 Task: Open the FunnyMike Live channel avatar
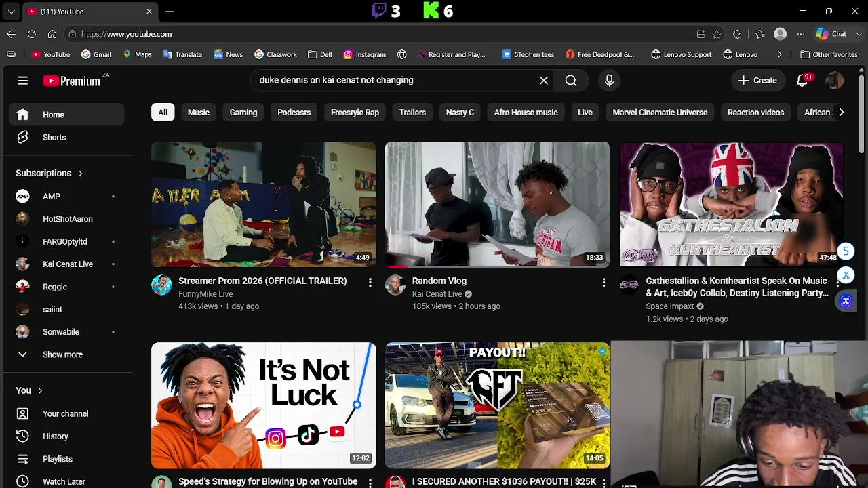click(161, 285)
